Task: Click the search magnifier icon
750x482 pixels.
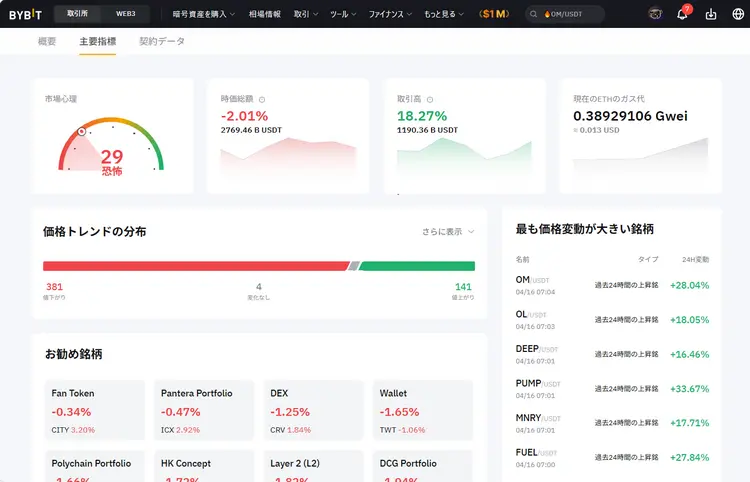Action: coord(533,14)
